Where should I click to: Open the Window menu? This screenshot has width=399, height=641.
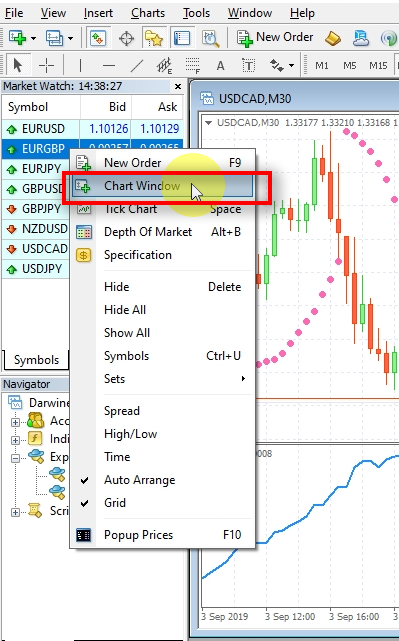[250, 13]
